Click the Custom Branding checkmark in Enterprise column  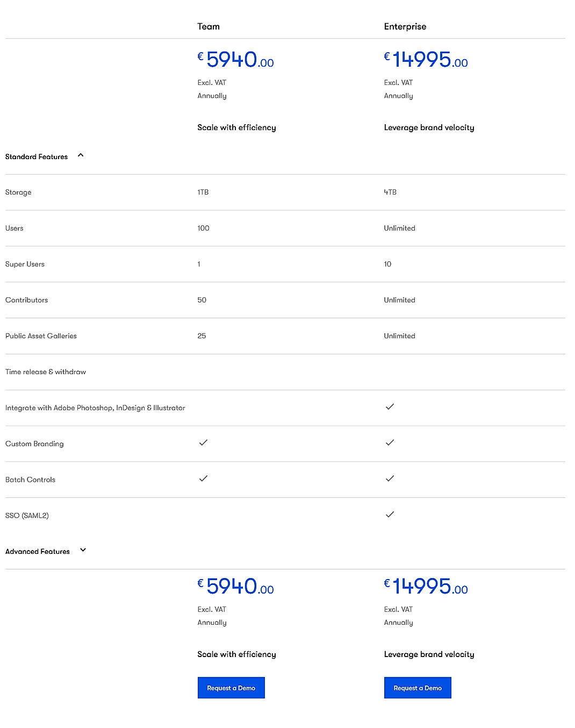(390, 442)
